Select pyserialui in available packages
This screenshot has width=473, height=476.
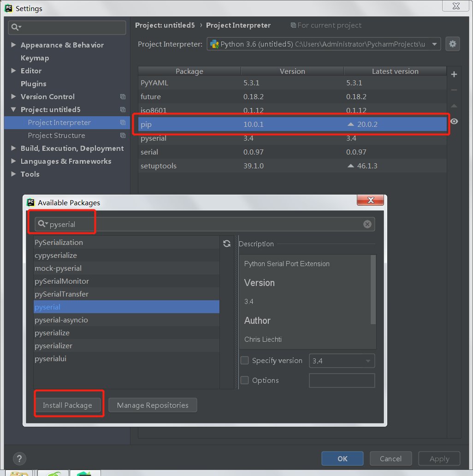(126, 358)
